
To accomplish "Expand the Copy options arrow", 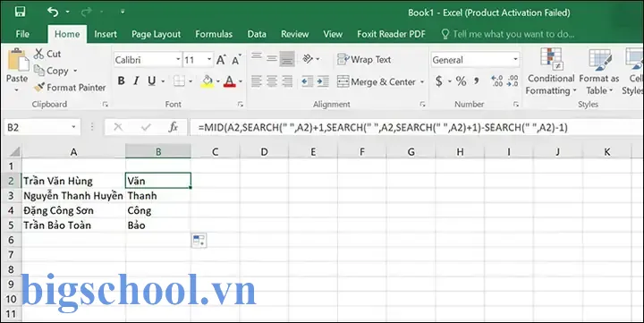I will (x=75, y=71).
